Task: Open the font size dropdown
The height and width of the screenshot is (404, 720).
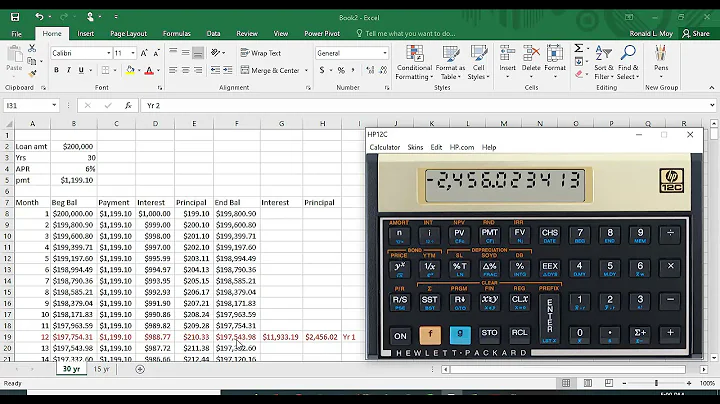Action: 133,53
